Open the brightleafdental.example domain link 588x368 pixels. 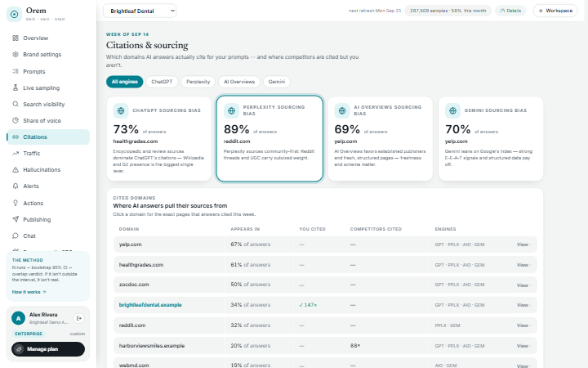pyautogui.click(x=150, y=305)
